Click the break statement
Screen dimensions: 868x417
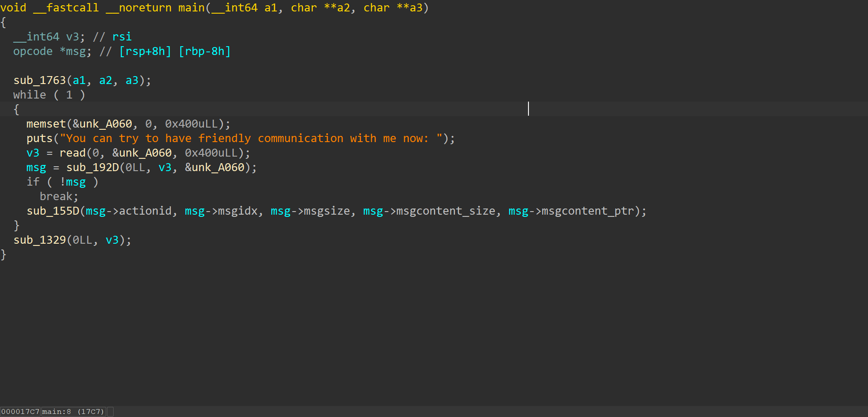click(x=59, y=197)
